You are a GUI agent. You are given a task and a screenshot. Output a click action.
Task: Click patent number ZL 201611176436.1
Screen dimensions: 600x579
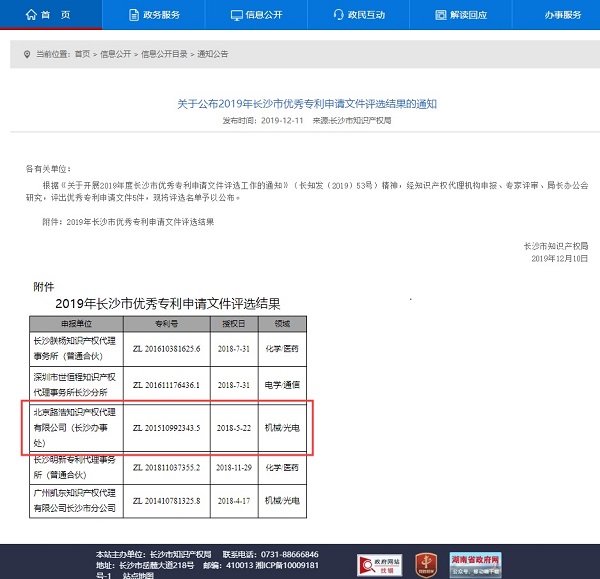click(x=166, y=385)
